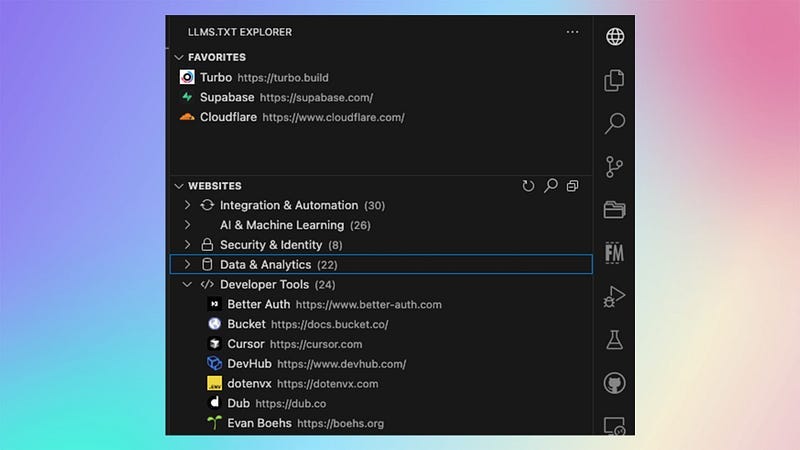This screenshot has width=800, height=450.
Task: Select the DevHub website entry
Action: (381, 363)
